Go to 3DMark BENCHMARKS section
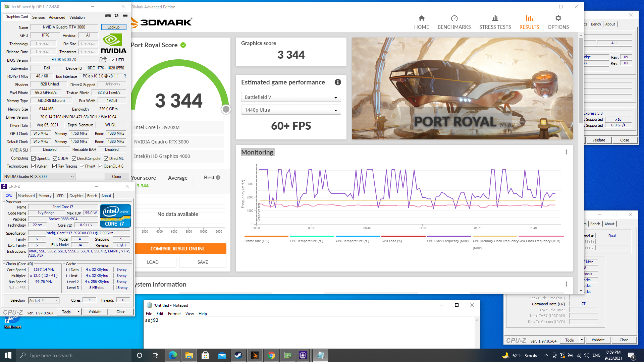Viewport: 644px width, 362px height. pyautogui.click(x=454, y=22)
